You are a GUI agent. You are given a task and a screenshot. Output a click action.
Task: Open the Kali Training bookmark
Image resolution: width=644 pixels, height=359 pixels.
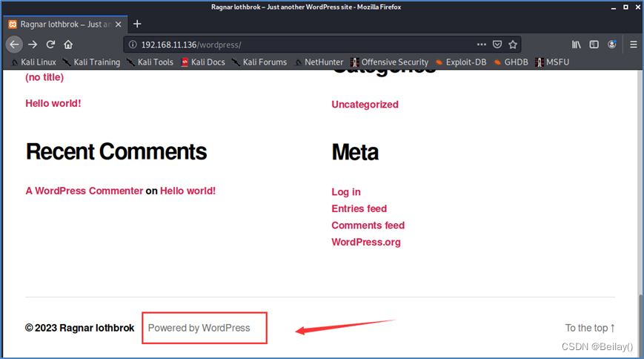[92, 62]
